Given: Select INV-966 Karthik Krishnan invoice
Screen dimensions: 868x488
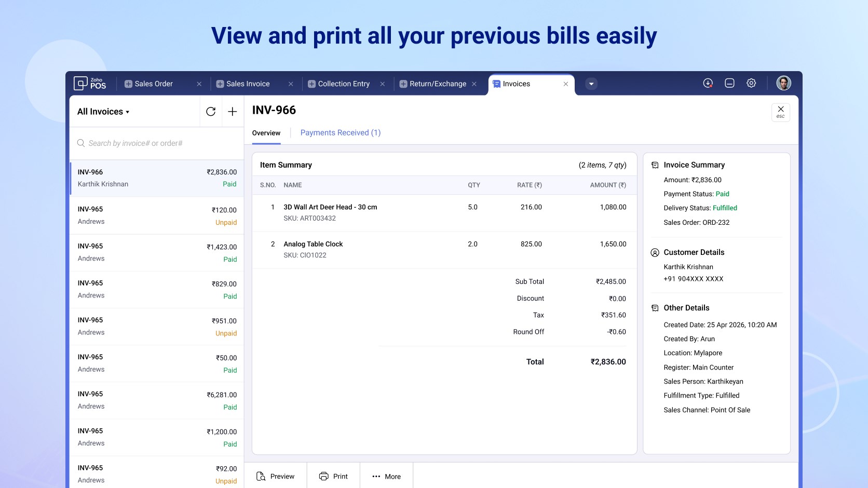Looking at the screenshot, I should [157, 178].
